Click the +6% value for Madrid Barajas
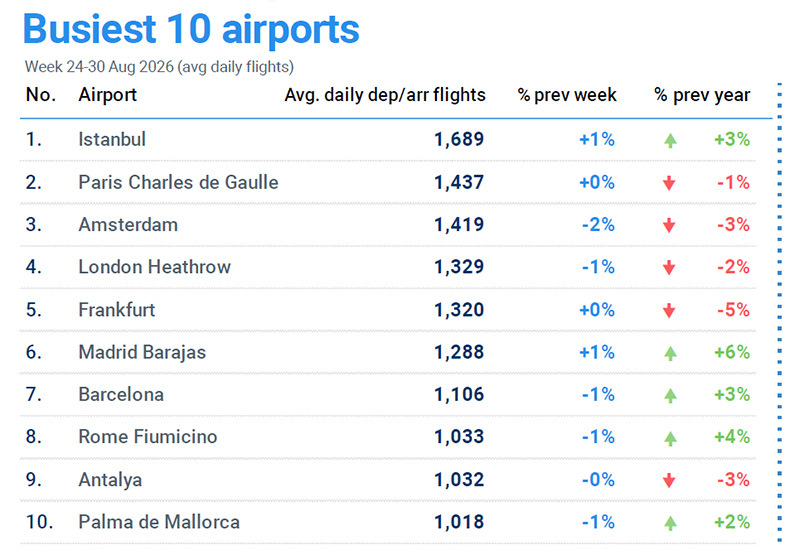This screenshot has height=550, width=790. [x=732, y=353]
